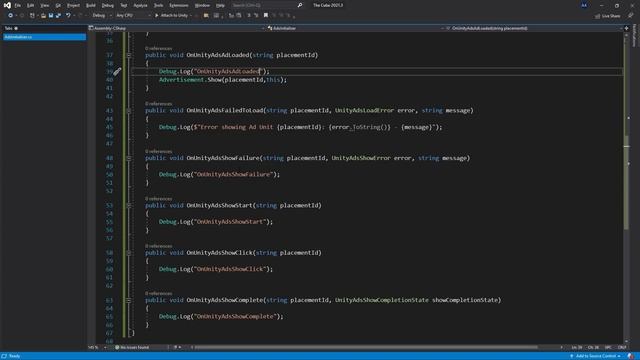Screen dimensions: 640x360
Task: Open the Window menu
Action: (x=202, y=5)
